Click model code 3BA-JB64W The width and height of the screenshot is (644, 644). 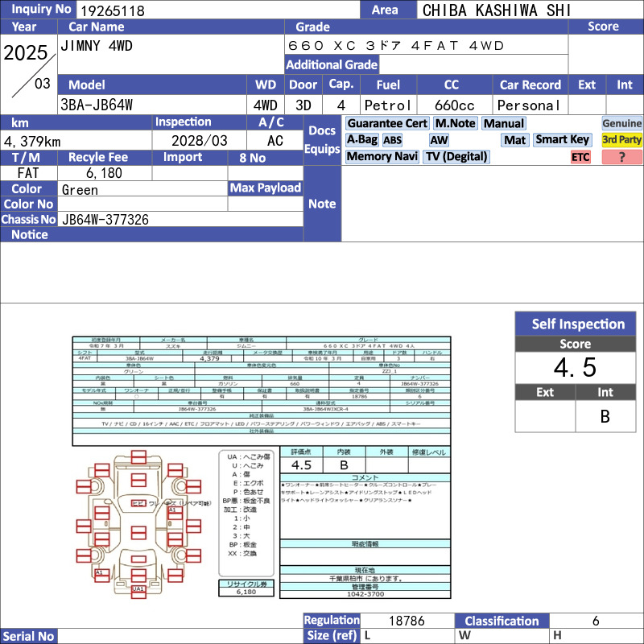click(97, 105)
